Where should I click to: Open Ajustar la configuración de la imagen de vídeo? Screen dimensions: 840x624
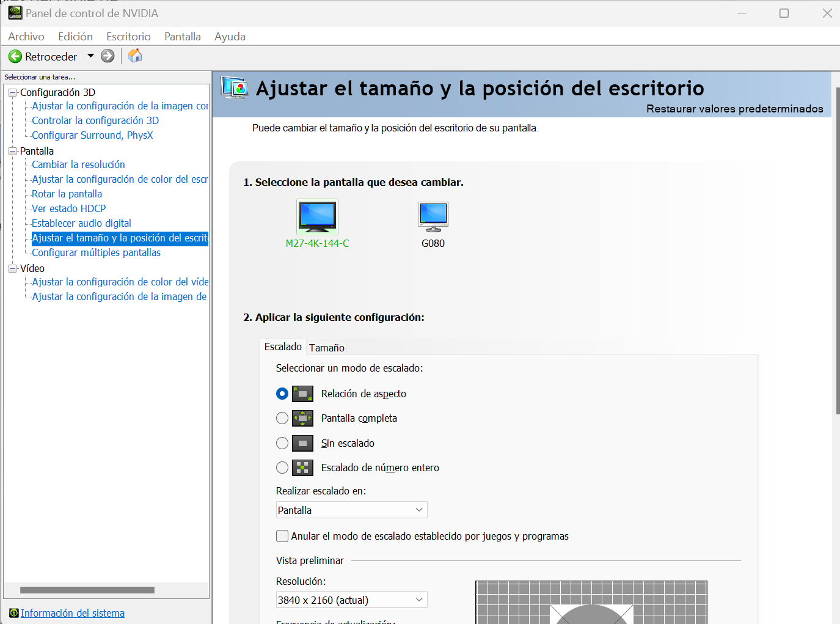(x=119, y=296)
